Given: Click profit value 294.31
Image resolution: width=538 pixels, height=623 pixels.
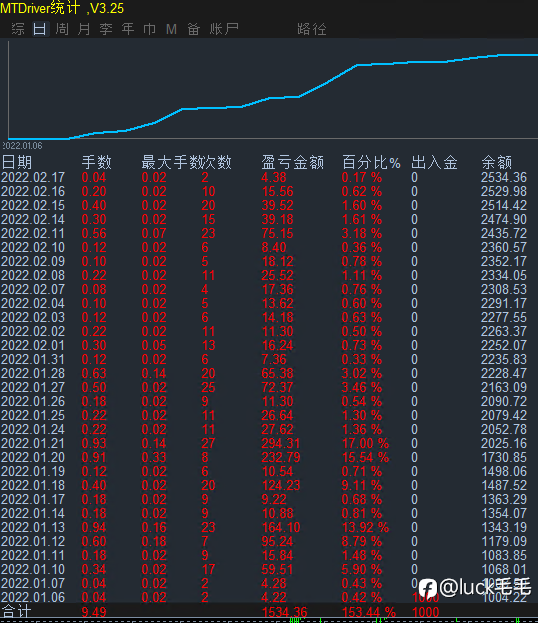Looking at the screenshot, I should click(281, 443).
